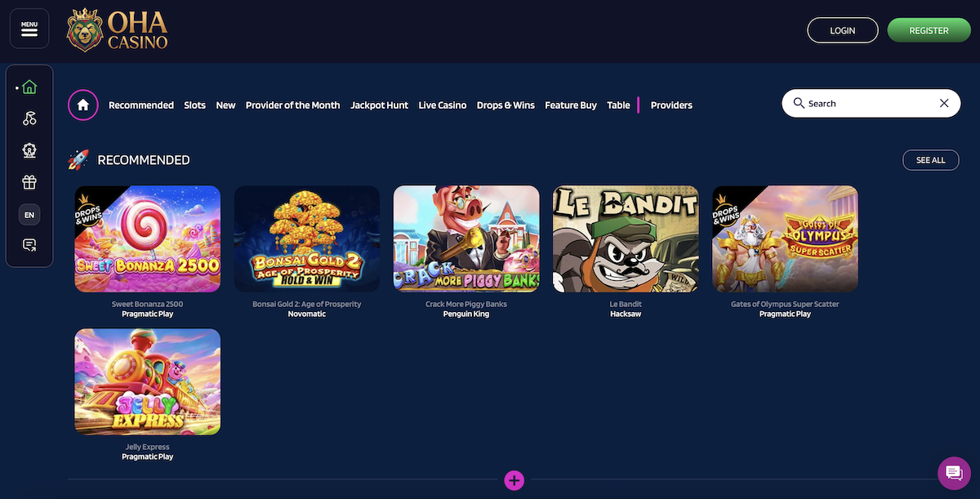
Task: Open live chat bubble in corner
Action: 952,472
